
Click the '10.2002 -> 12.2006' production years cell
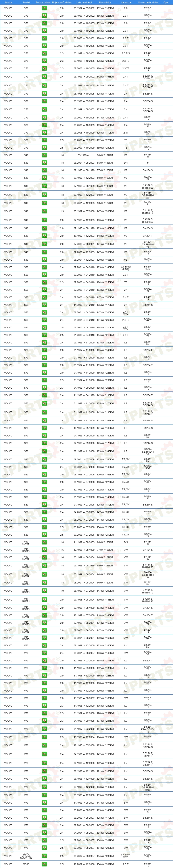coord(84,864)
